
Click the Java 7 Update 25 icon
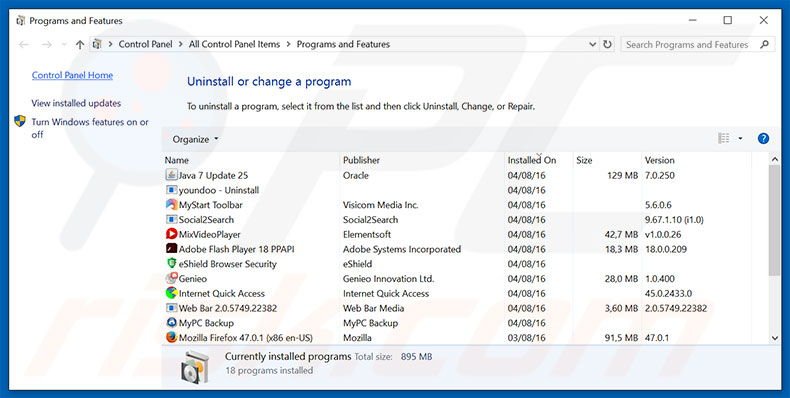pos(171,175)
